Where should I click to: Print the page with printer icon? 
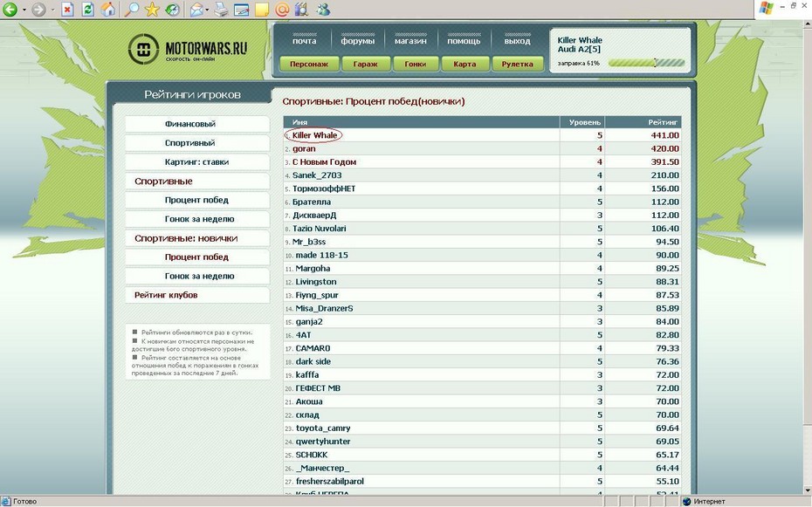221,10
